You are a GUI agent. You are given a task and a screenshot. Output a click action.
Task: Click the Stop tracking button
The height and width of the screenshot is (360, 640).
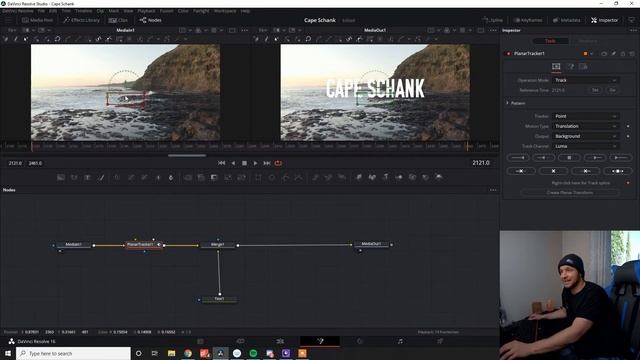point(569,158)
